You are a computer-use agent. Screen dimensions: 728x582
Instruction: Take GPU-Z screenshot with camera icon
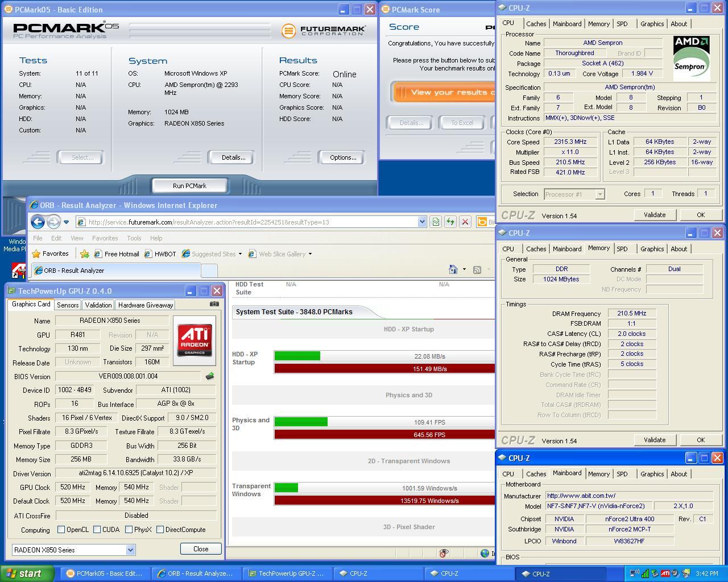pyautogui.click(x=214, y=304)
